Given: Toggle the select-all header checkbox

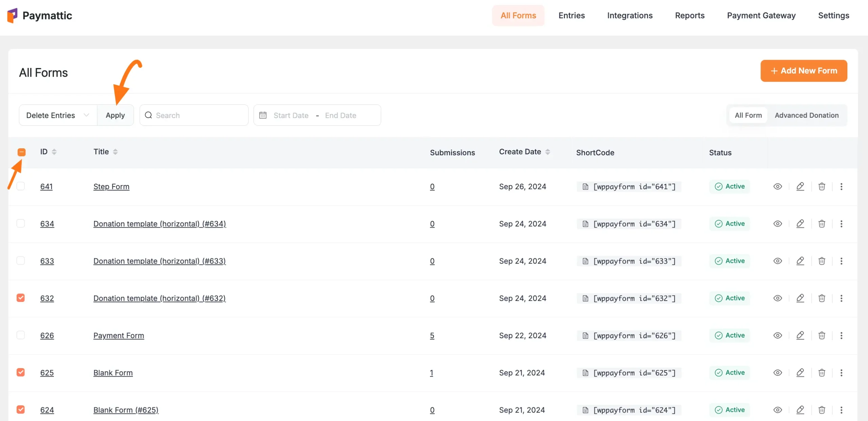Looking at the screenshot, I should coord(21,152).
